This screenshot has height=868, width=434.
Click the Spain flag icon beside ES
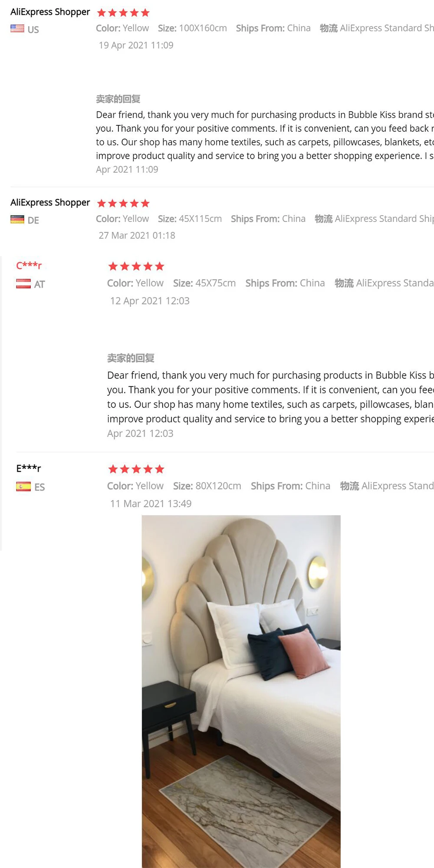tap(23, 487)
